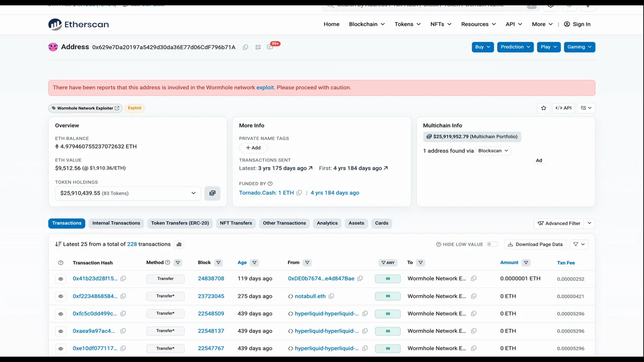Open the API button

[563, 108]
